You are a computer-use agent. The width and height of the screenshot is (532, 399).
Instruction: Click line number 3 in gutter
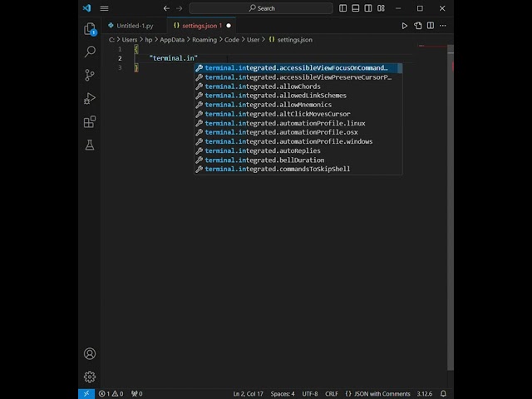click(120, 67)
